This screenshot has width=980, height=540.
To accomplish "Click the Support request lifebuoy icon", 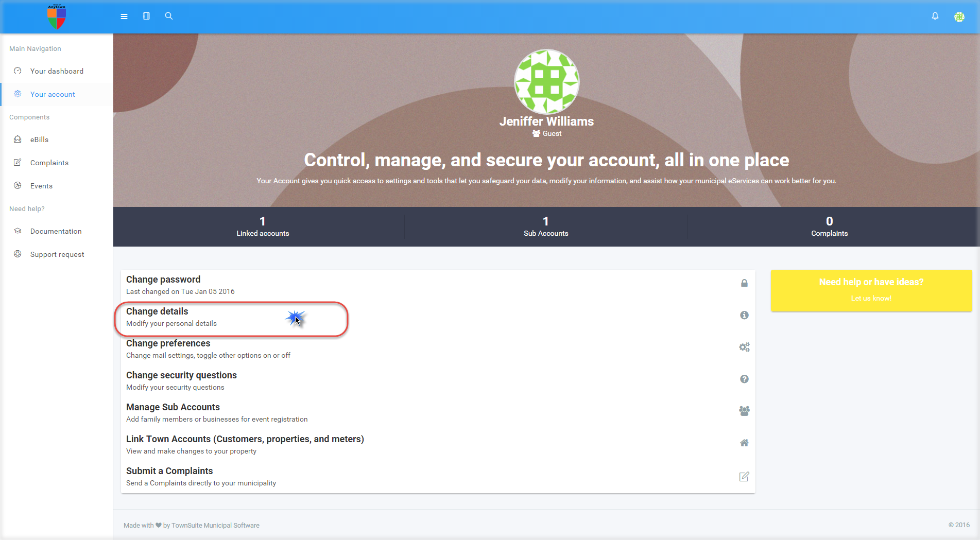I will [18, 254].
